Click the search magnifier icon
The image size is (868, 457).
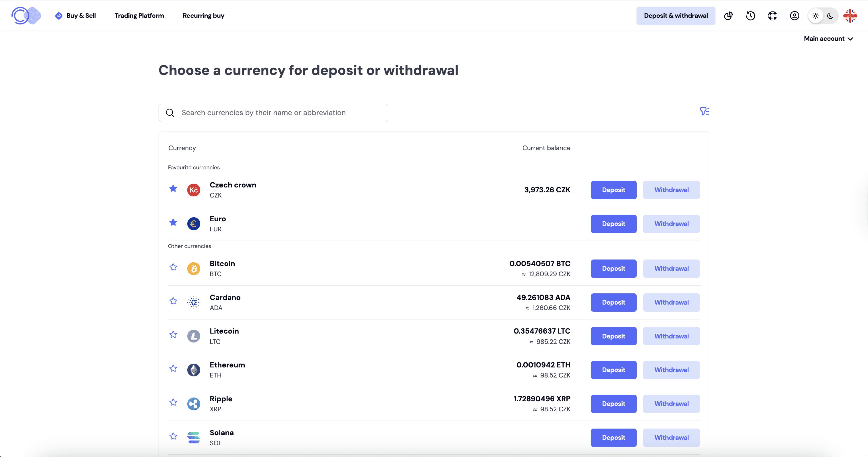(x=170, y=113)
